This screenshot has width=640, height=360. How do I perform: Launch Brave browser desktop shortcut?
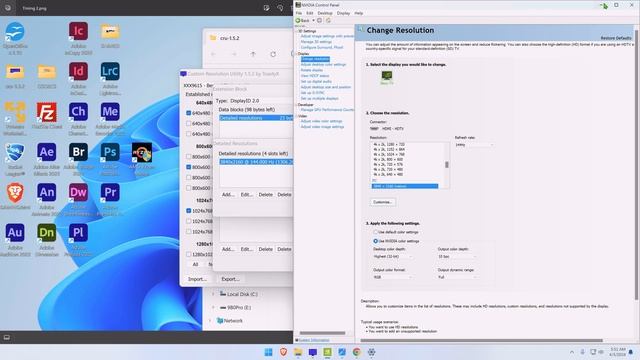[15, 196]
